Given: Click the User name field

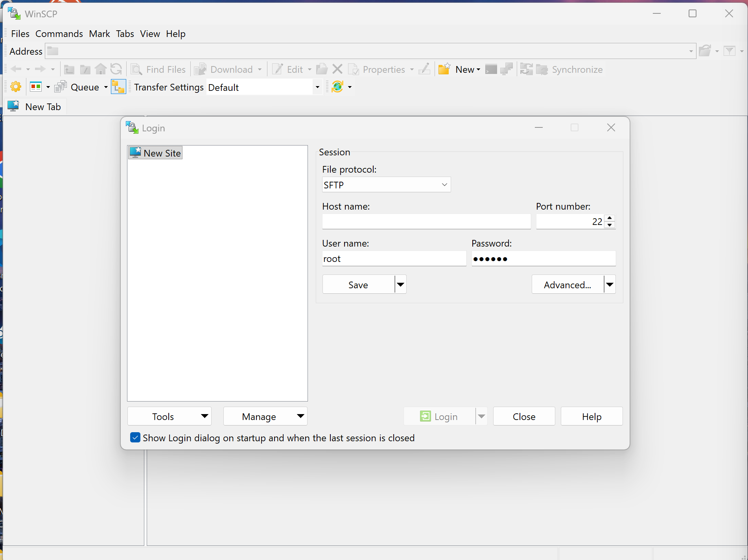Looking at the screenshot, I should [x=394, y=258].
